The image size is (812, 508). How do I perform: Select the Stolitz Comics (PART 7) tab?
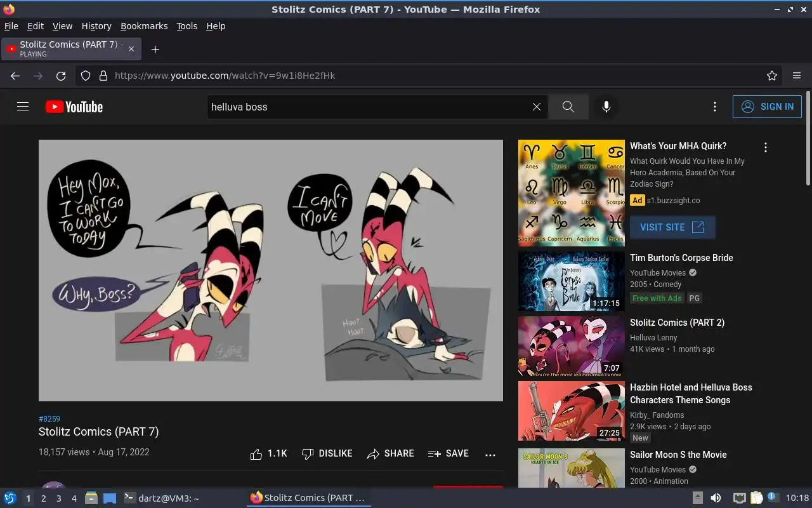(x=71, y=49)
